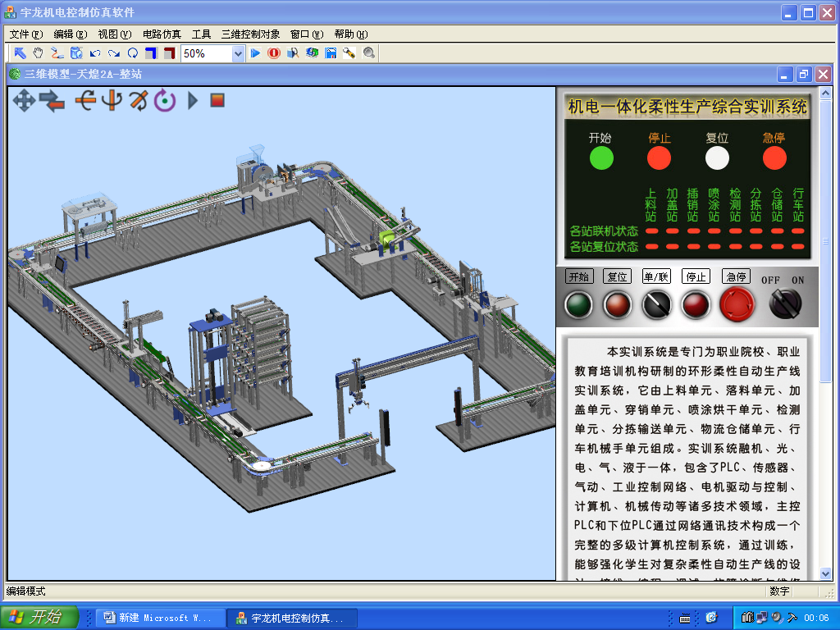Click the purple free-rotate circle icon
840x630 pixels.
click(x=165, y=100)
